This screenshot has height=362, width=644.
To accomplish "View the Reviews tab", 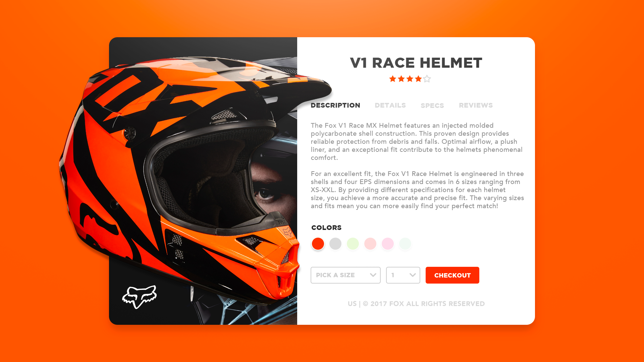I will [x=476, y=105].
